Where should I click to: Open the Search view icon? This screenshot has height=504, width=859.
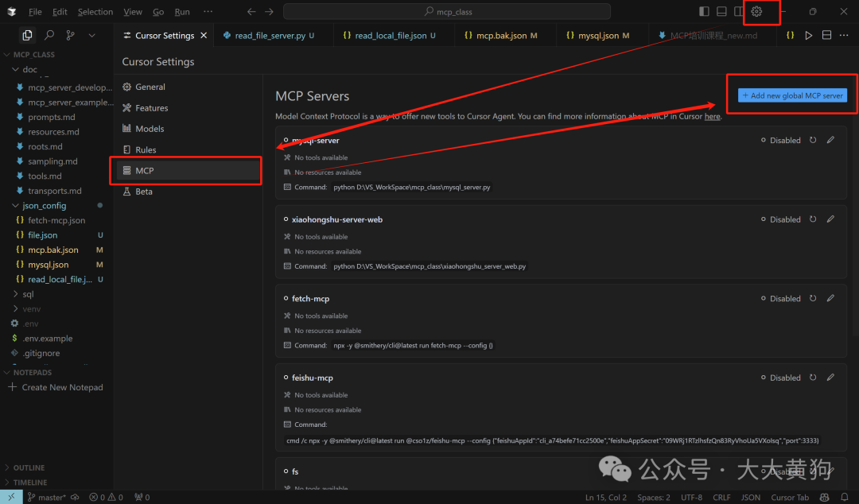[49, 35]
